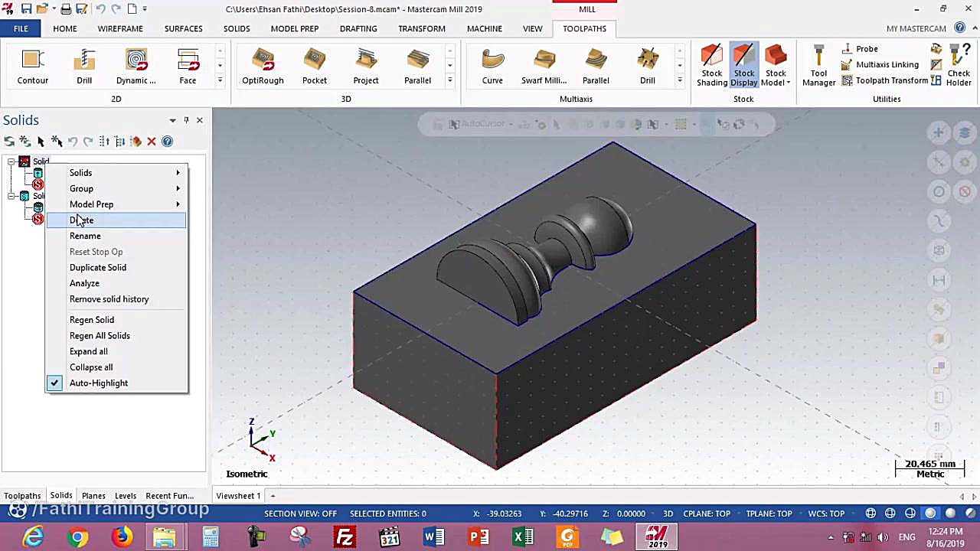Click the Select arrow in Solids toolbar
Screen dimensions: 980x551
tap(41, 141)
